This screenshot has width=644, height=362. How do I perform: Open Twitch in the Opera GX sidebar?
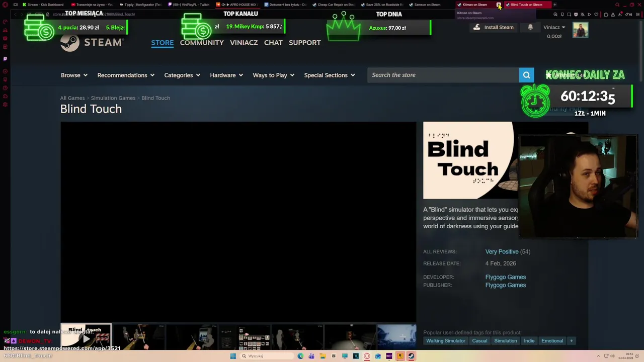[x=5, y=59]
